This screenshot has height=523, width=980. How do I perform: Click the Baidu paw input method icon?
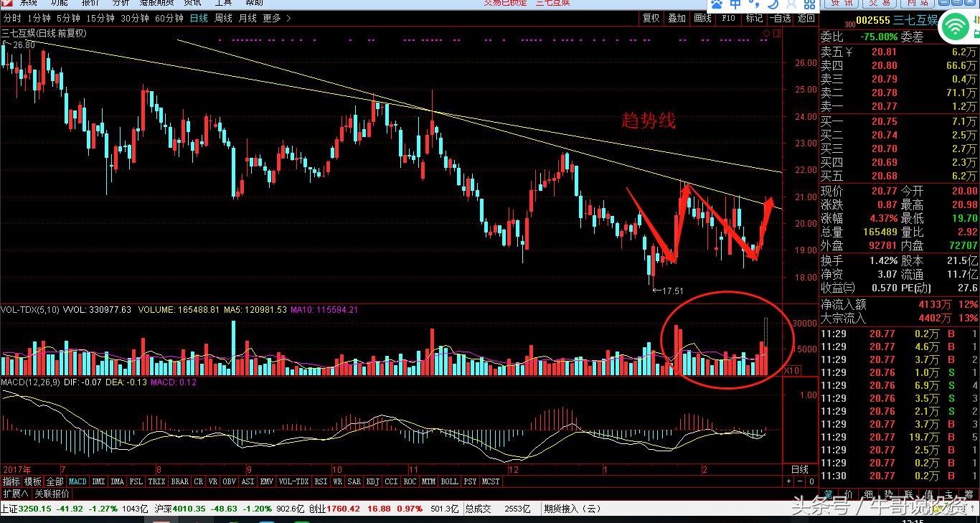click(717, 4)
